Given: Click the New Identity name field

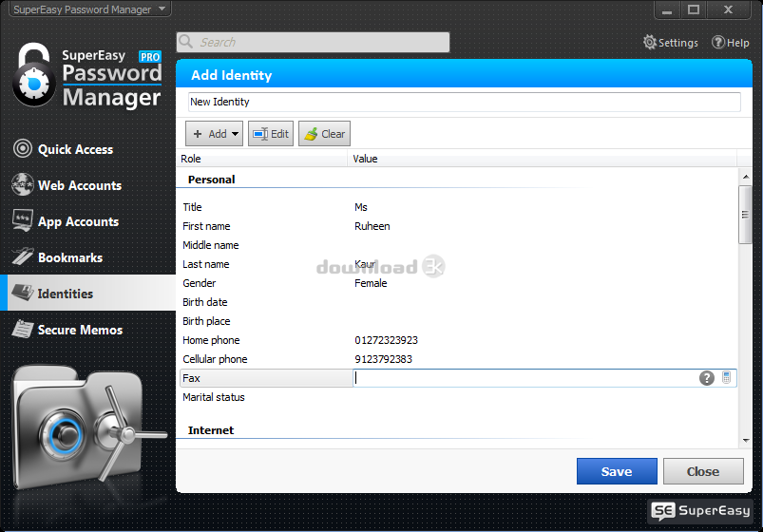Looking at the screenshot, I should tap(463, 102).
